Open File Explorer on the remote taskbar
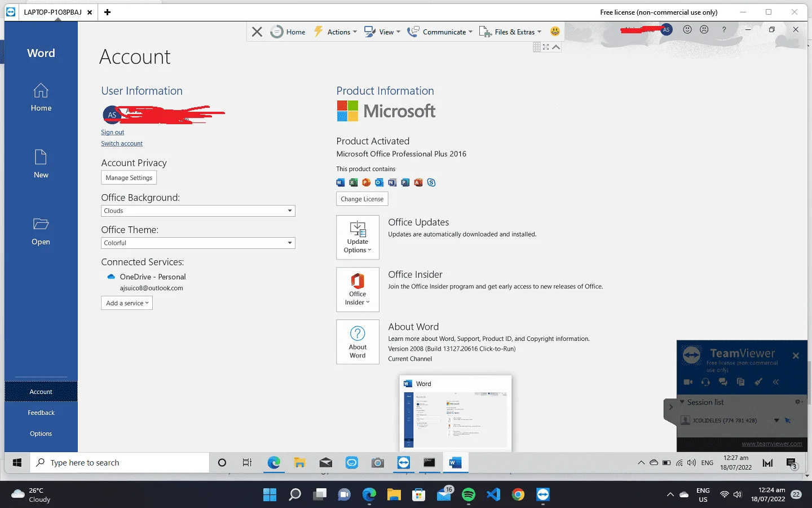 click(299, 463)
